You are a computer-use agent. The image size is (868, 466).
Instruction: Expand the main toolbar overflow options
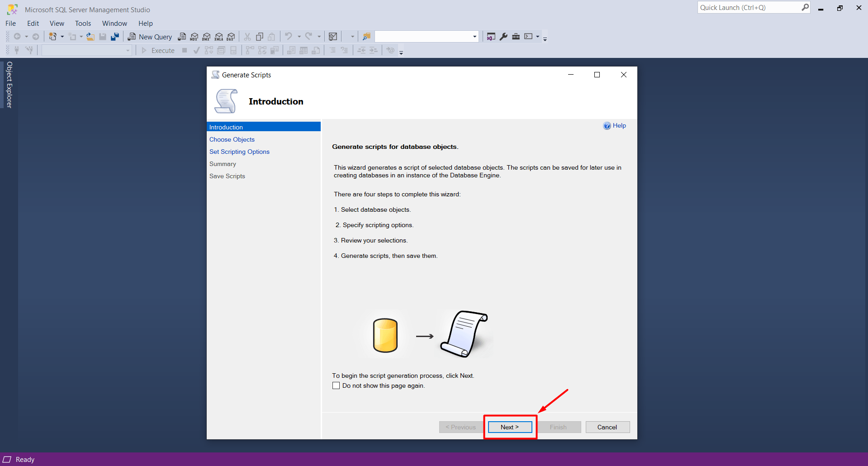[545, 39]
